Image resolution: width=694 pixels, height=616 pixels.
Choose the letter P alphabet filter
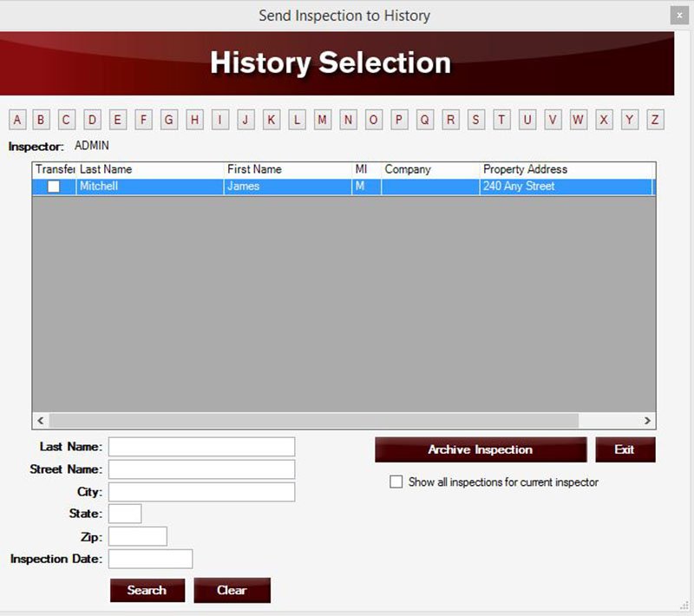[x=399, y=120]
